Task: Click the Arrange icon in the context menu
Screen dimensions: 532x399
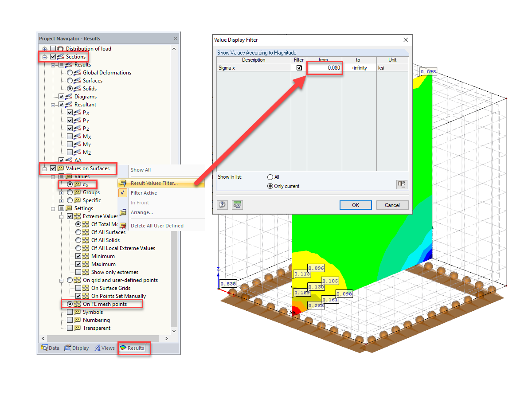Action: [123, 212]
